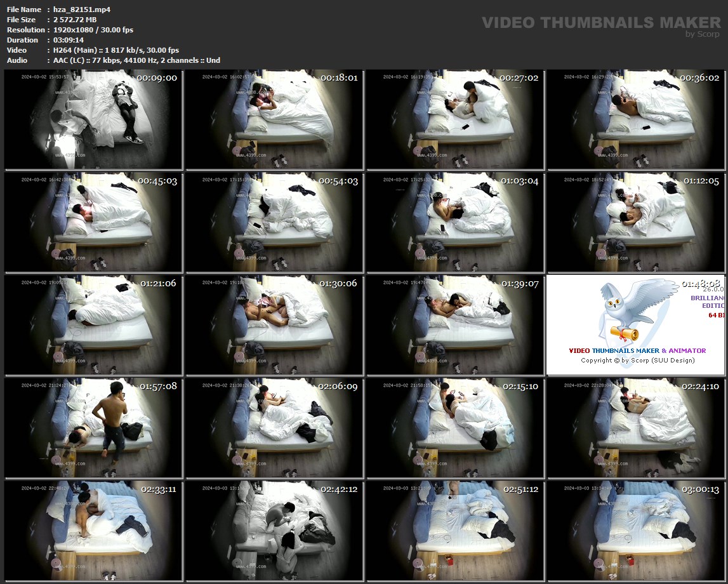Open the frame at 01:21:06
This screenshot has height=584, width=728.
pyautogui.click(x=93, y=325)
